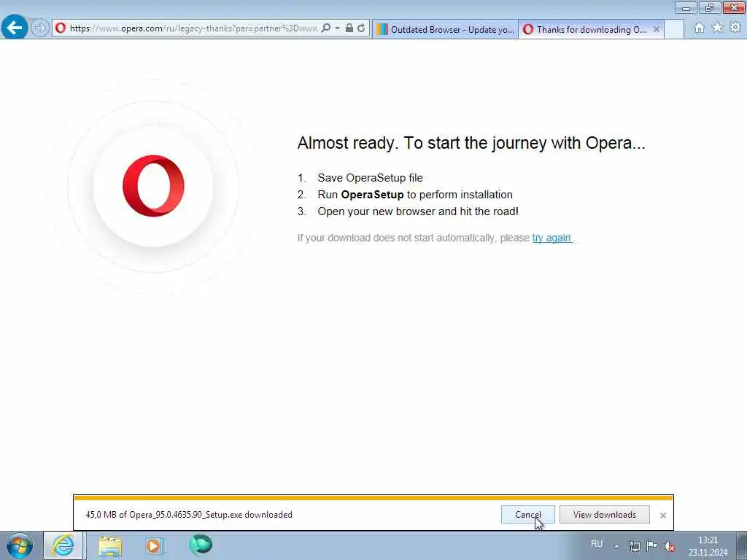The image size is (747, 560).
Task: Click Internet Explorer taskbar icon
Action: pos(63,545)
